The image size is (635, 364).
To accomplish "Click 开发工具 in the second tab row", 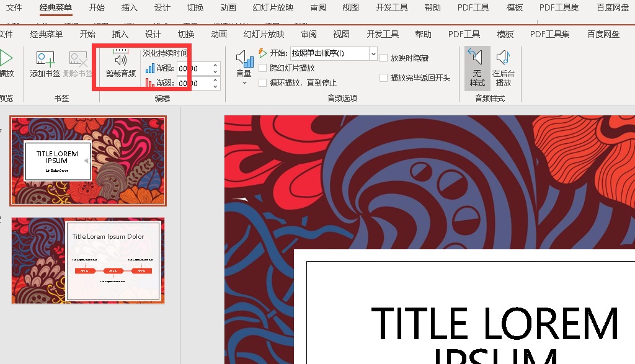I will (383, 35).
